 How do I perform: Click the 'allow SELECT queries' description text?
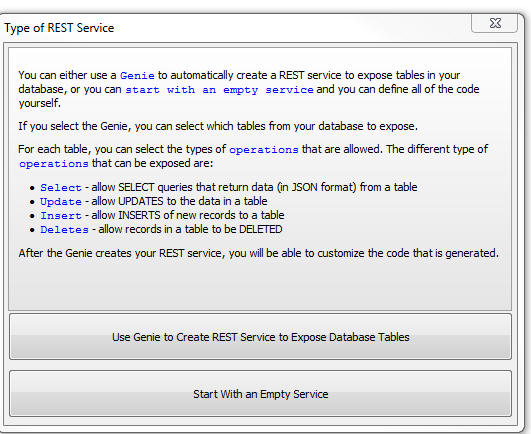coord(254,187)
